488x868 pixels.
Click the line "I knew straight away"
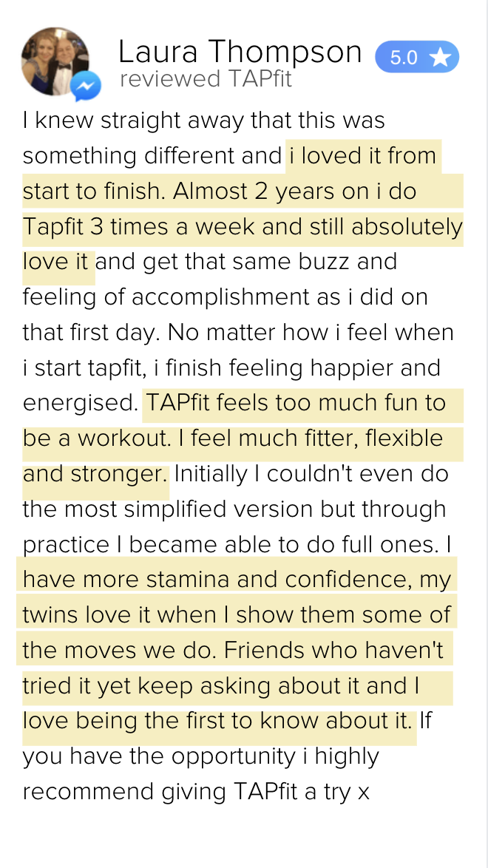point(203,121)
